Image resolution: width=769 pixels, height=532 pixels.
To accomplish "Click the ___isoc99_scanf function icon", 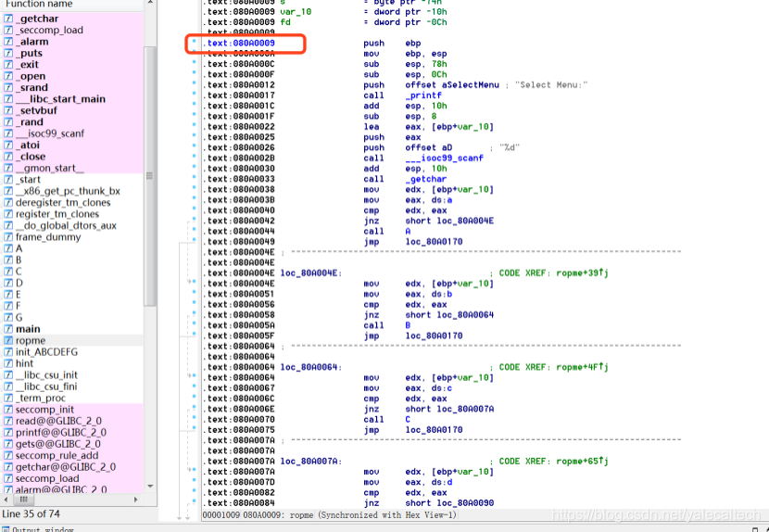I will 8,133.
